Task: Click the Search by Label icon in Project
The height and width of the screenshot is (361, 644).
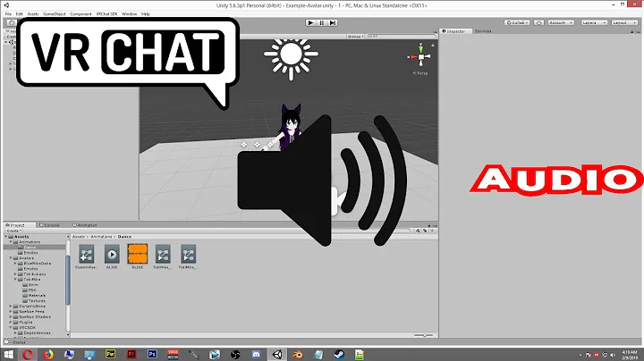Action: coord(425,231)
